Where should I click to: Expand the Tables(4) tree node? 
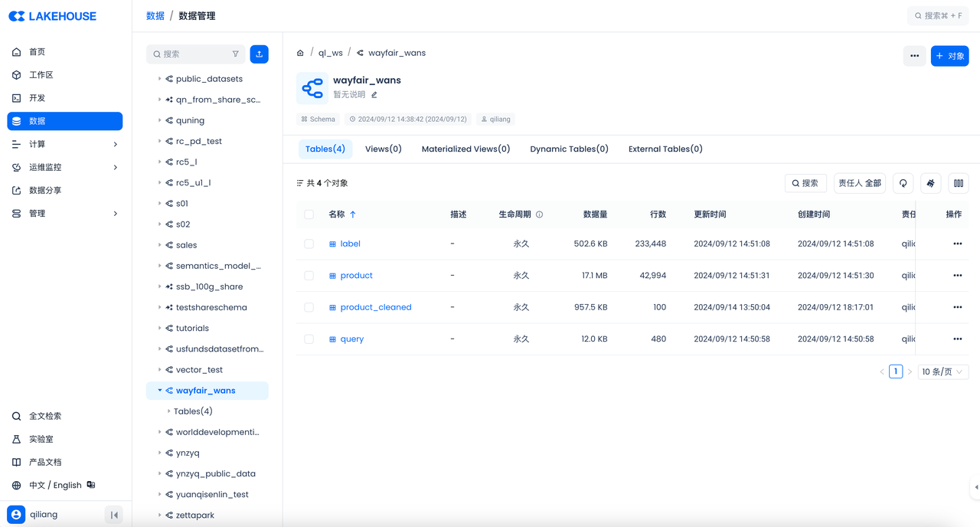pos(169,411)
